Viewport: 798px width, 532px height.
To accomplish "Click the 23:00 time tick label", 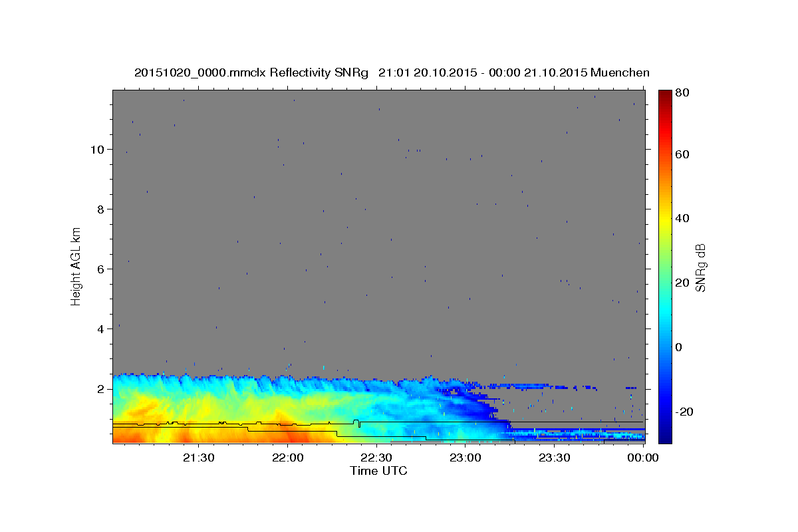I will pyautogui.click(x=465, y=458).
